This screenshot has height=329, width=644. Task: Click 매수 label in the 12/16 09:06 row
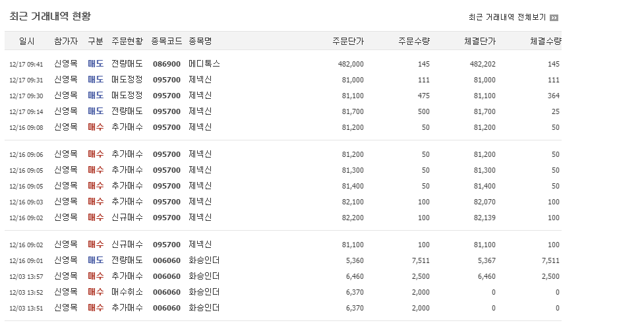point(96,154)
